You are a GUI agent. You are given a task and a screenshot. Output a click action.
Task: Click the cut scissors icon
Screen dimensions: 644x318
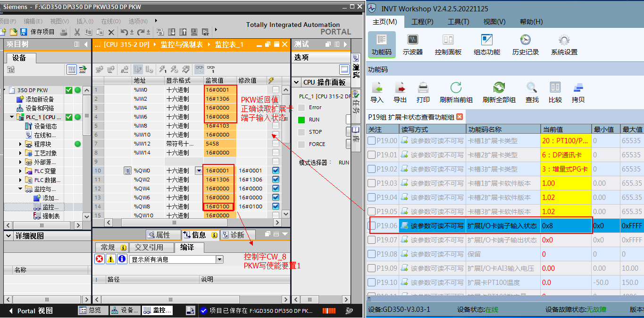[x=77, y=32]
